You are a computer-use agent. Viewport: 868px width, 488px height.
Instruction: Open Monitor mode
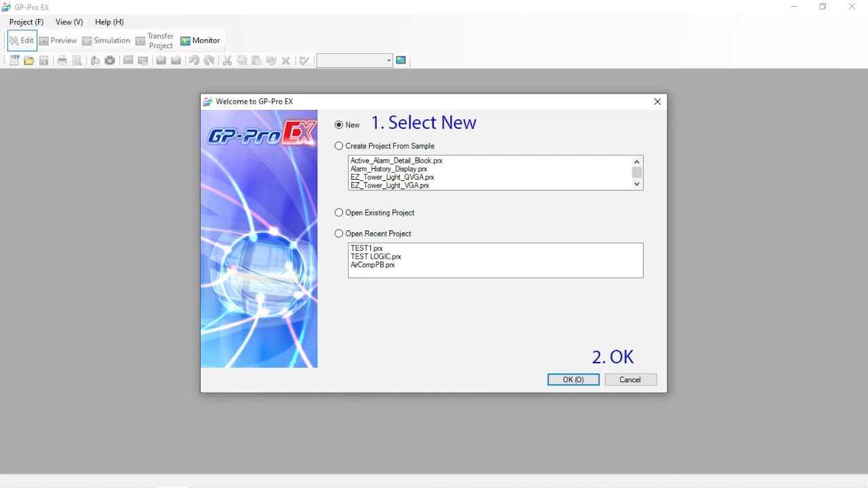click(200, 41)
